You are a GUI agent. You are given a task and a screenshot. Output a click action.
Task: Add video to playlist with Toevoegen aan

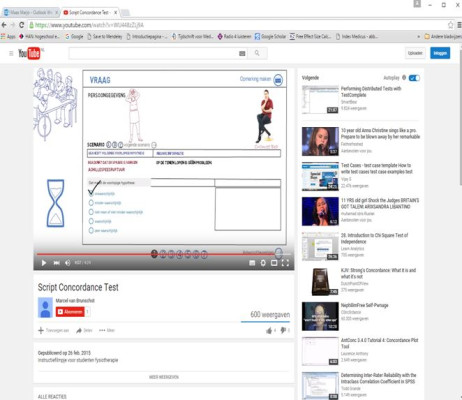click(54, 330)
